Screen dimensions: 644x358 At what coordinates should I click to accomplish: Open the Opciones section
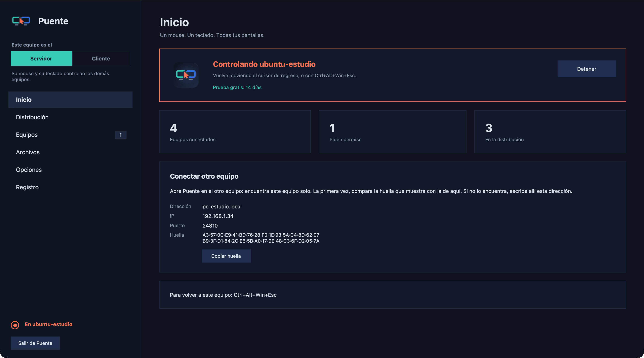(70, 170)
